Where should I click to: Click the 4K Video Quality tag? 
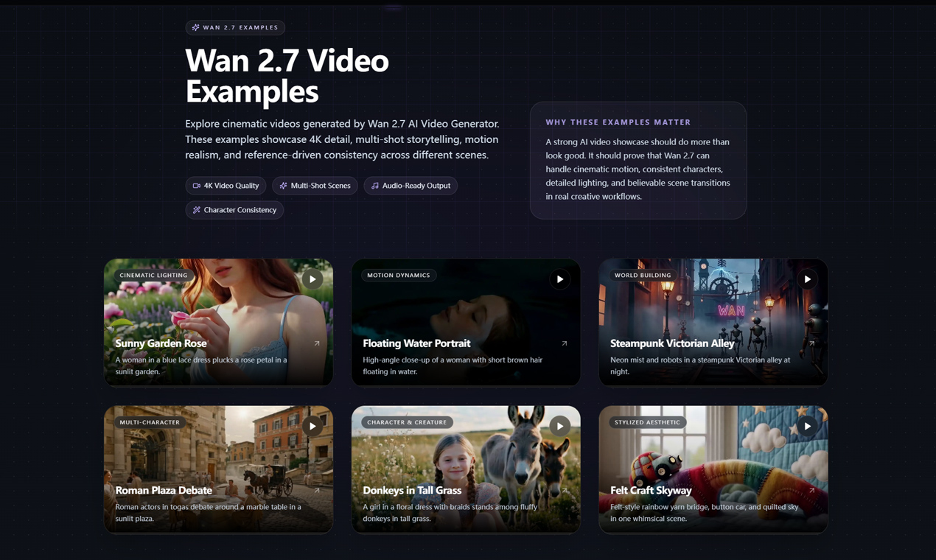(x=226, y=186)
